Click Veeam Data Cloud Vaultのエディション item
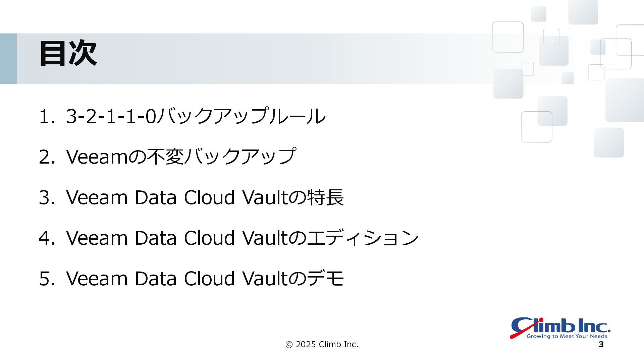 [243, 238]
